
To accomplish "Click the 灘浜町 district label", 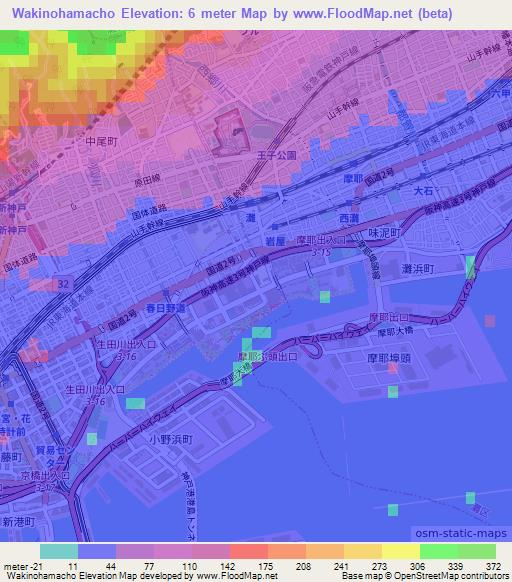I will coord(418,269).
